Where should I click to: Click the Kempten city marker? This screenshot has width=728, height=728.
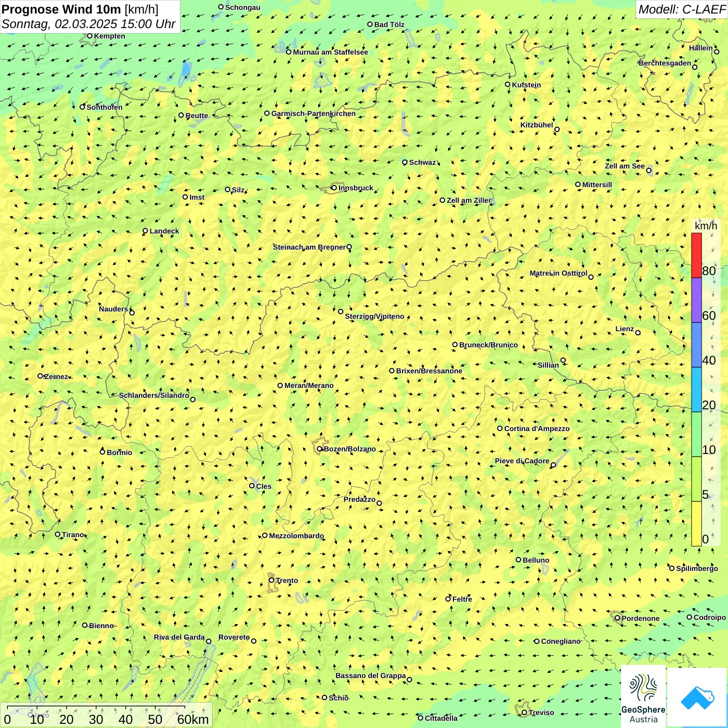click(89, 36)
